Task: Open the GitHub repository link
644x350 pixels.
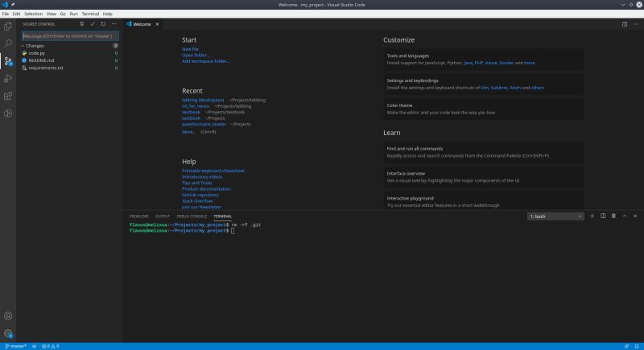Action: 200,195
